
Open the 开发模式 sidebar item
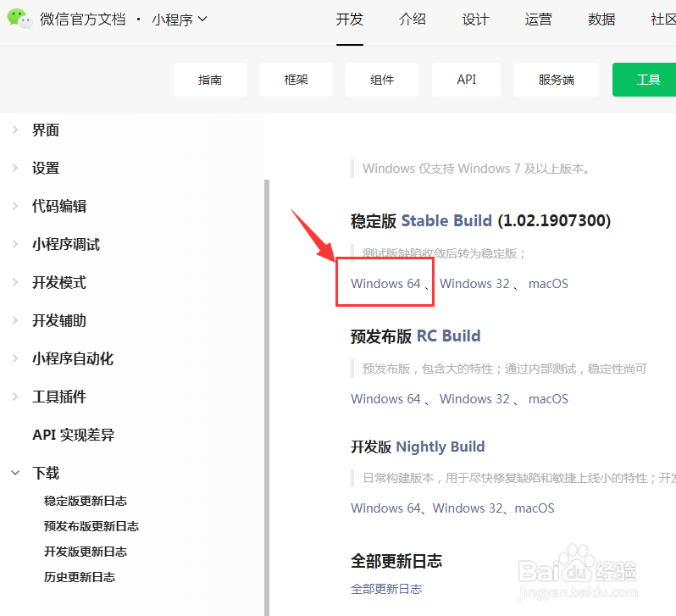(x=59, y=282)
